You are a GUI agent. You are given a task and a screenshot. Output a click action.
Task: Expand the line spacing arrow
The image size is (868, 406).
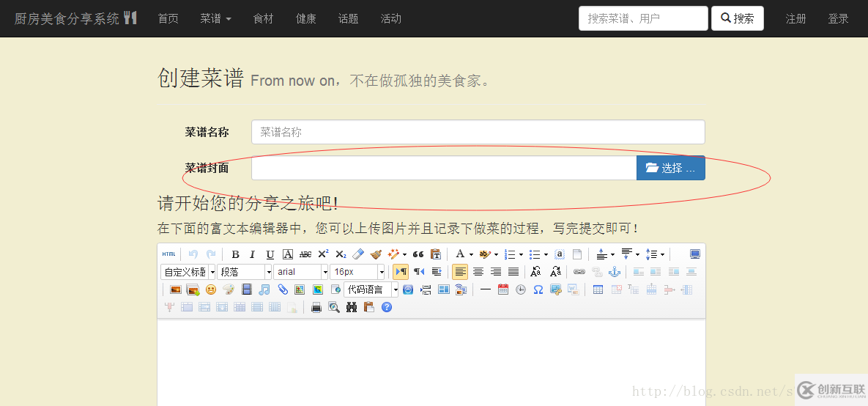point(663,255)
